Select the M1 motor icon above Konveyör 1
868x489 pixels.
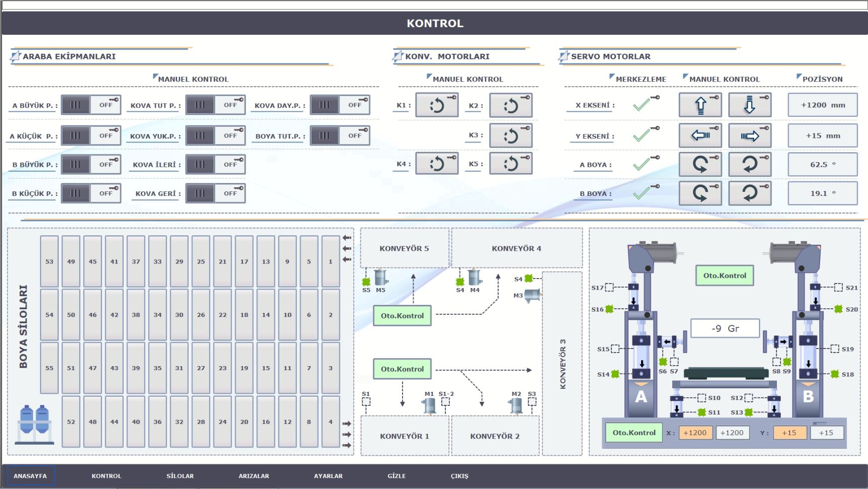(429, 405)
